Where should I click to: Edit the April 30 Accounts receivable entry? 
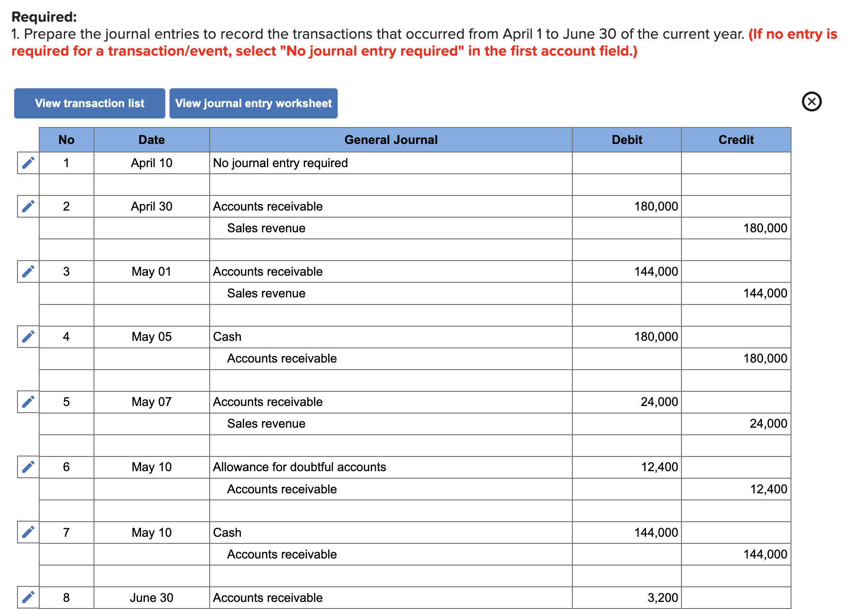click(x=28, y=206)
